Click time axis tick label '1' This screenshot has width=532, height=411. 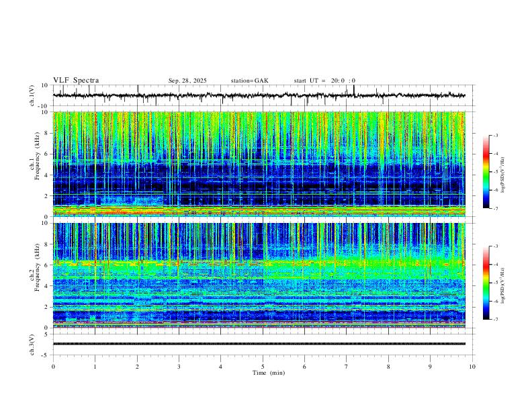[x=95, y=367]
